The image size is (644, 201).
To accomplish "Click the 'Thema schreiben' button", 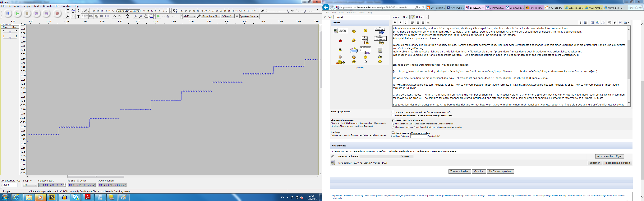I will pos(460,172).
